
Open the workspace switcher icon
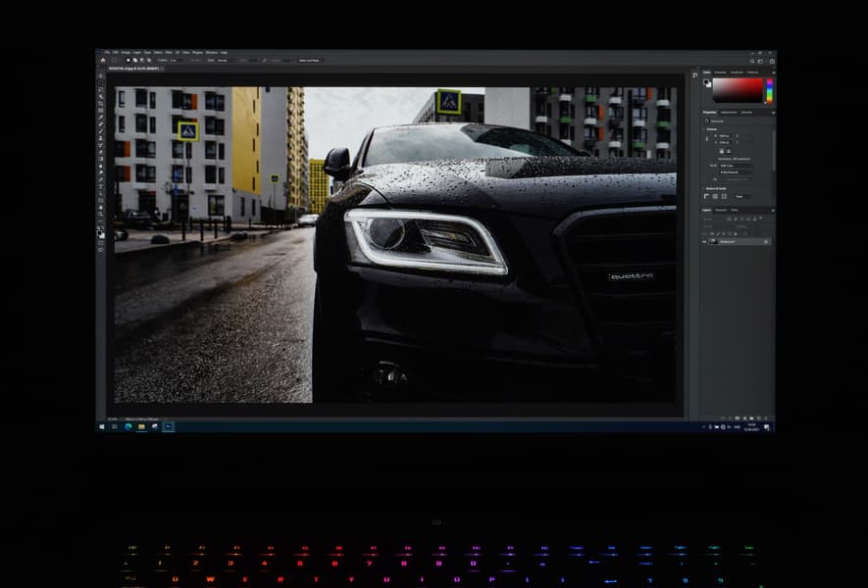click(x=761, y=62)
